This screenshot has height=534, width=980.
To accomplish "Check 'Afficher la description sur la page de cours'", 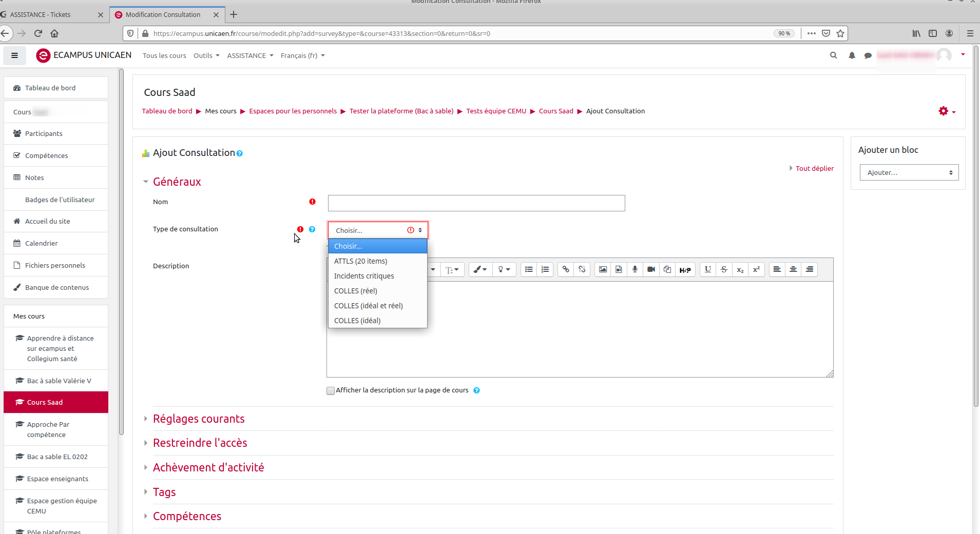I will [x=331, y=391].
